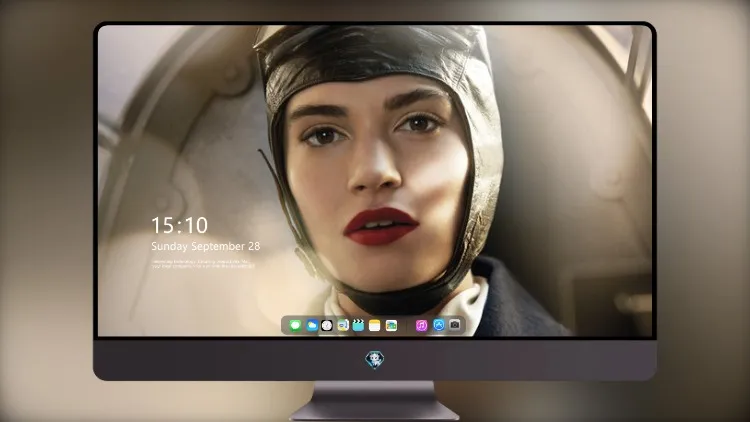Open the Maps app in the dock

[343, 325]
